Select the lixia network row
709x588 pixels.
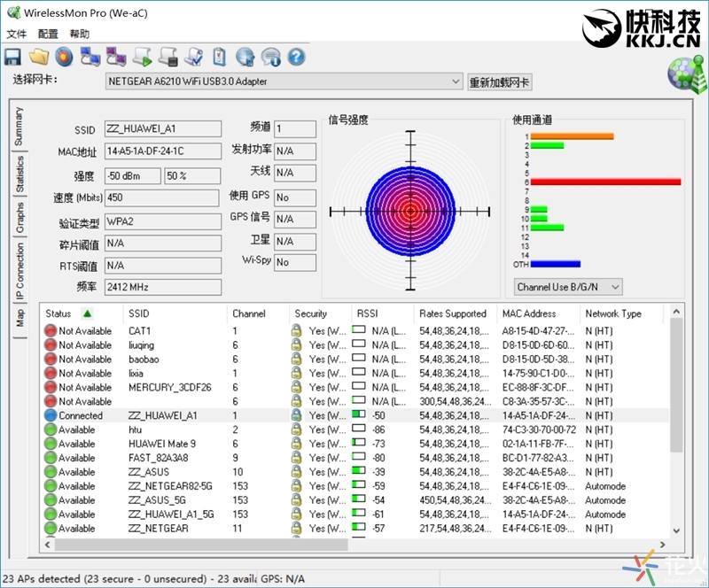[355, 374]
